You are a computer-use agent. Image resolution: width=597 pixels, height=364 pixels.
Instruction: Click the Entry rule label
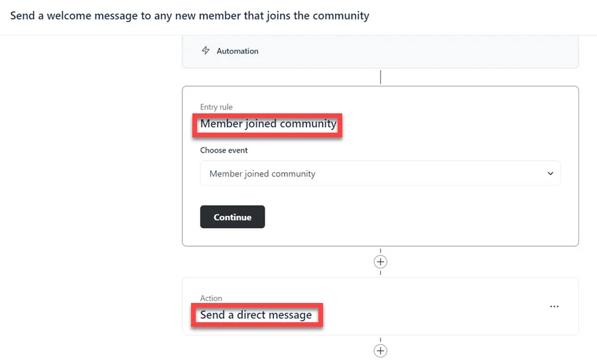pos(216,107)
